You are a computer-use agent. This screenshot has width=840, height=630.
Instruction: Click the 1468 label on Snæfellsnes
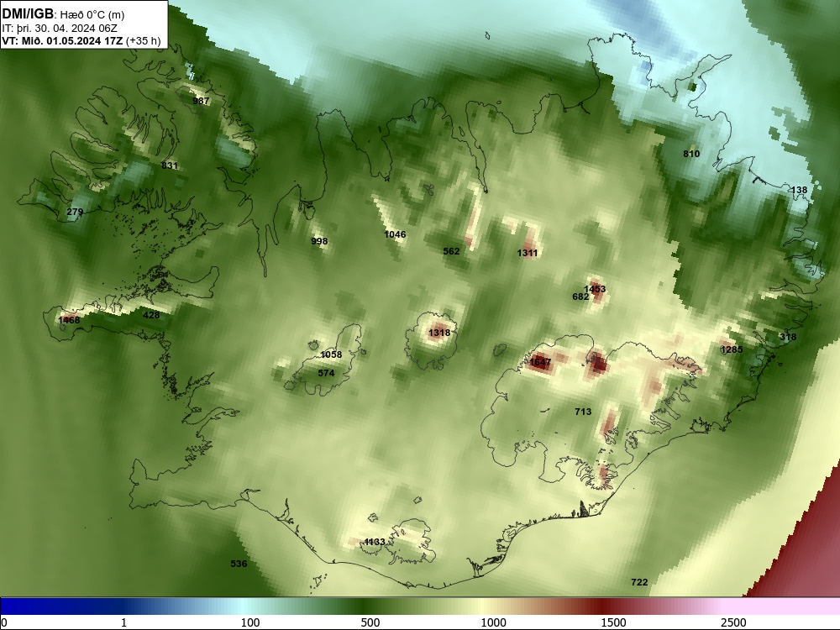tap(69, 320)
